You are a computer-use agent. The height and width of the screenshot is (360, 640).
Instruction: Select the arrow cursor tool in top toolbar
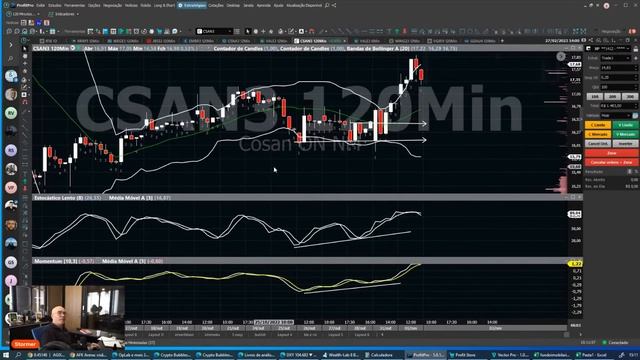[x=248, y=31]
